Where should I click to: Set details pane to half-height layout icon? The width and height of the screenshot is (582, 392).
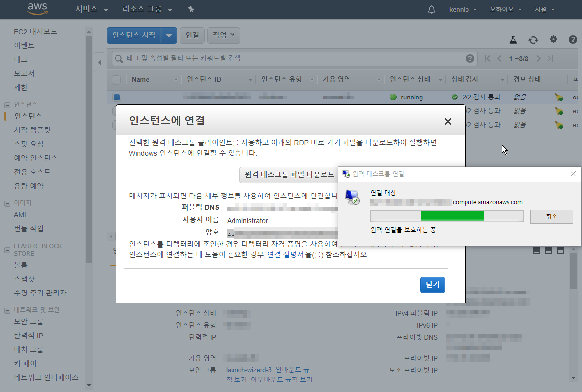click(x=548, y=251)
